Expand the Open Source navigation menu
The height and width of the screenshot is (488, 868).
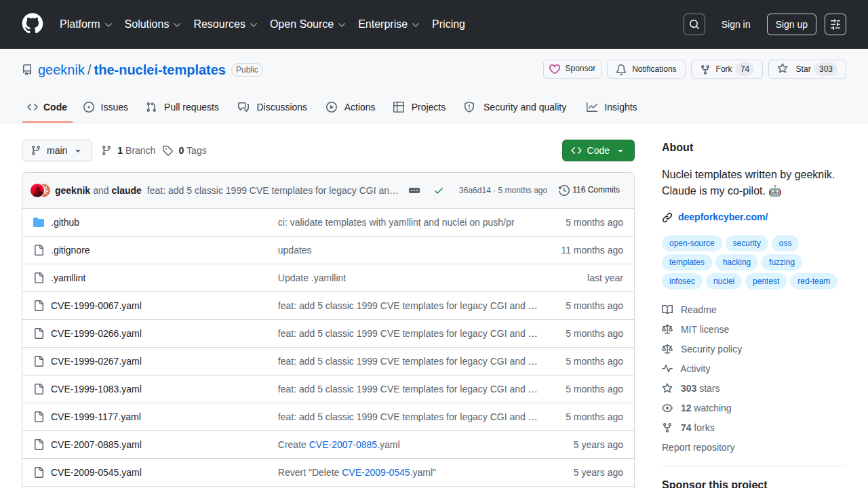pyautogui.click(x=308, y=24)
